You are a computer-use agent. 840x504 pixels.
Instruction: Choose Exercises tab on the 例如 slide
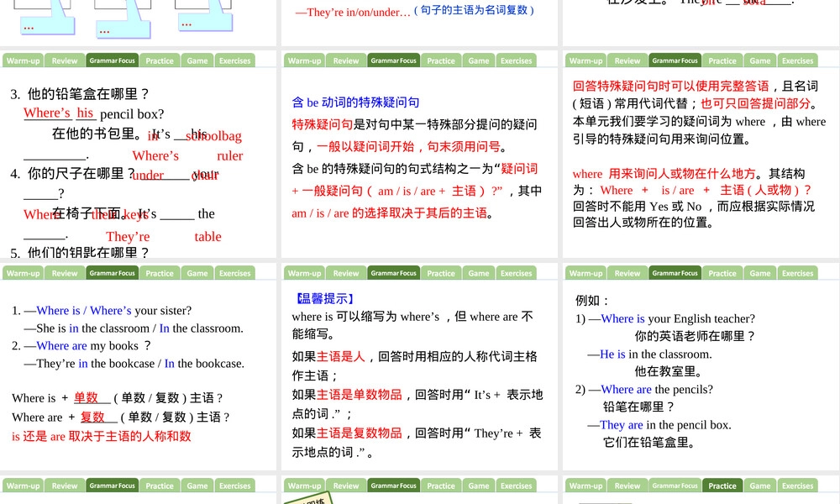point(797,273)
